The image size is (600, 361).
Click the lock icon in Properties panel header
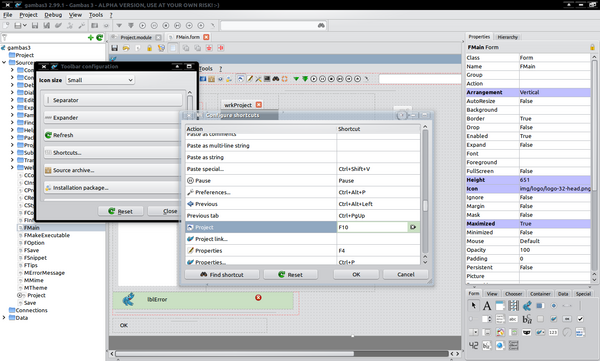[592, 47]
